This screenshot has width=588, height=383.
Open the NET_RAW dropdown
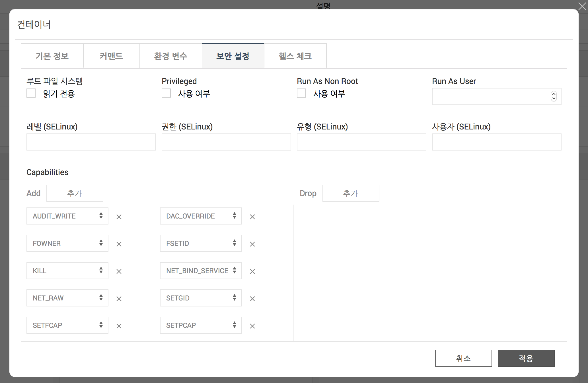(x=67, y=298)
